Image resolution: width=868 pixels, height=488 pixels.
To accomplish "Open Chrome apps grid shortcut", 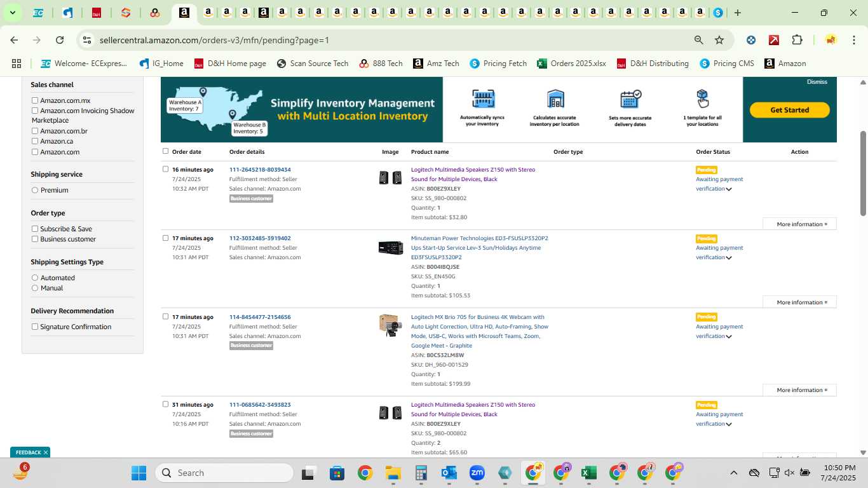I will coord(17,64).
